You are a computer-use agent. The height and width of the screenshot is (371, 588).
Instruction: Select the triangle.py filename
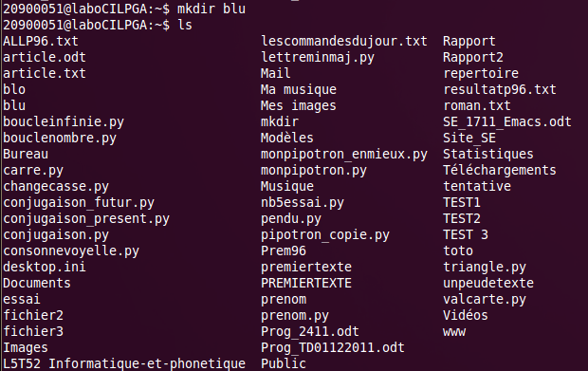coord(485,267)
